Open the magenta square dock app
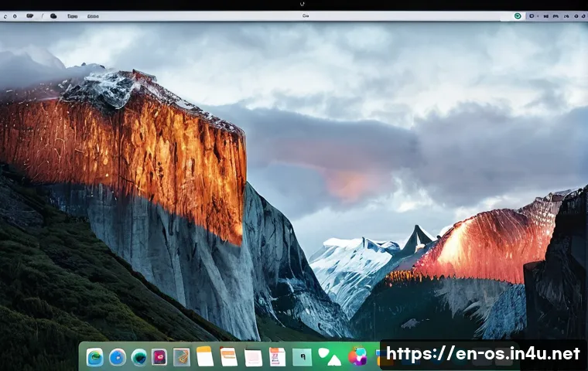 point(159,357)
